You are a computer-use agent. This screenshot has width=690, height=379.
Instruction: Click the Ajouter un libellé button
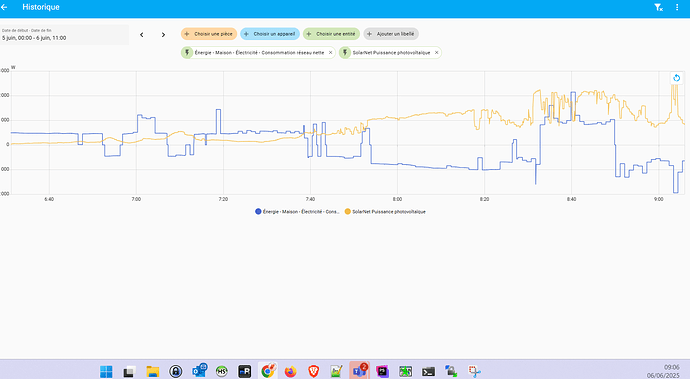391,34
